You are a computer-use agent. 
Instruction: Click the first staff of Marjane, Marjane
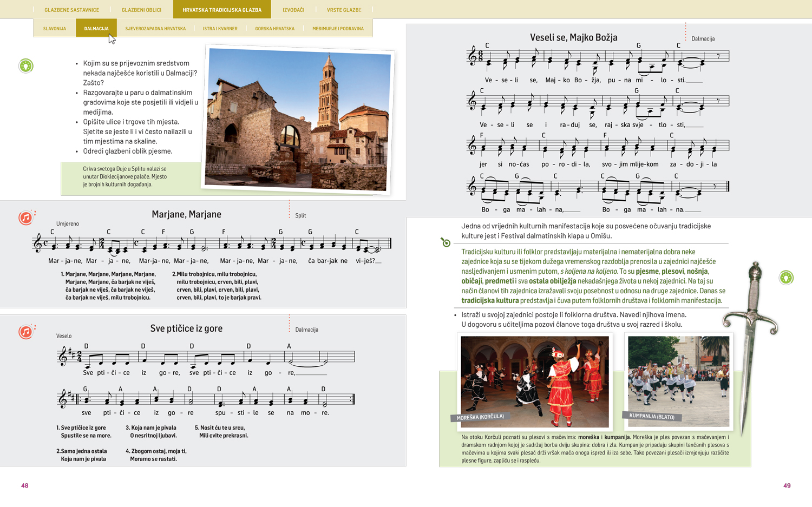[x=212, y=244]
